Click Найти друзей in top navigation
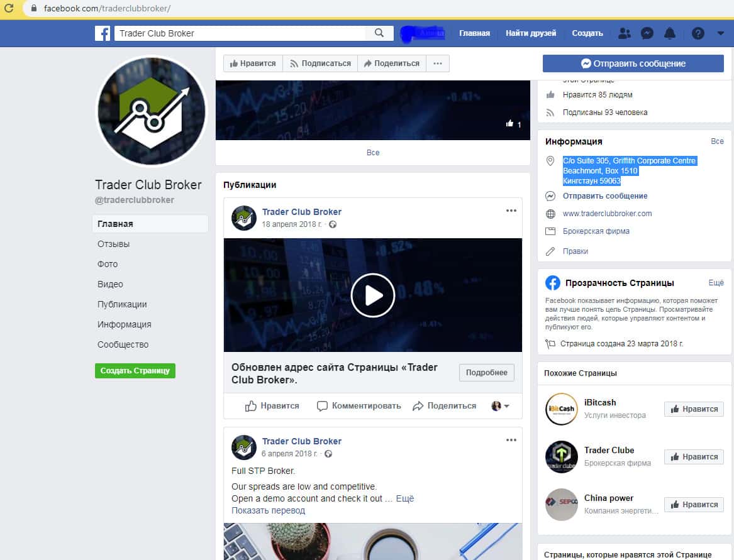 (x=531, y=33)
